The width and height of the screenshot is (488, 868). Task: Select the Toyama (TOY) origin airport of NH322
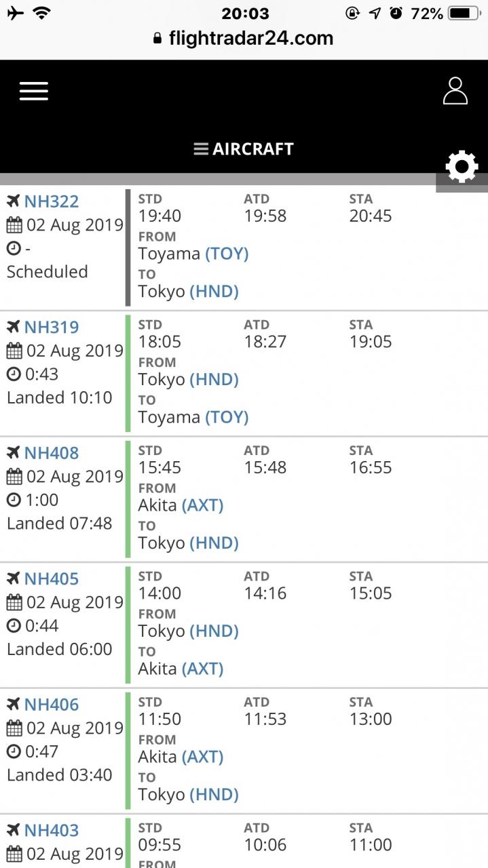click(193, 254)
